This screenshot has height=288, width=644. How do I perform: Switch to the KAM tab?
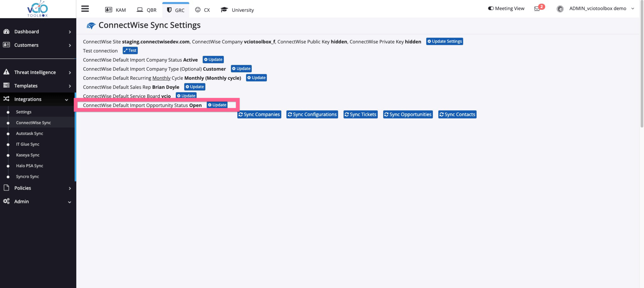click(115, 10)
